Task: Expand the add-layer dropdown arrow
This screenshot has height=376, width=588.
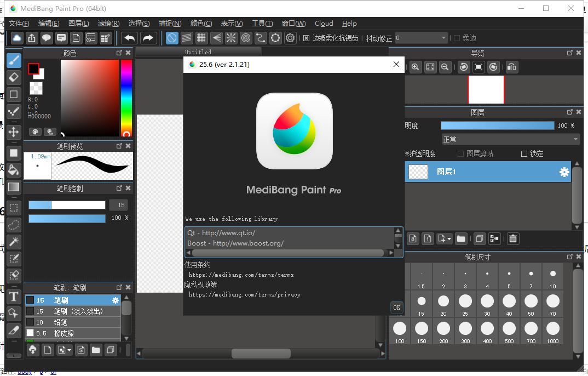Action: coord(449,238)
